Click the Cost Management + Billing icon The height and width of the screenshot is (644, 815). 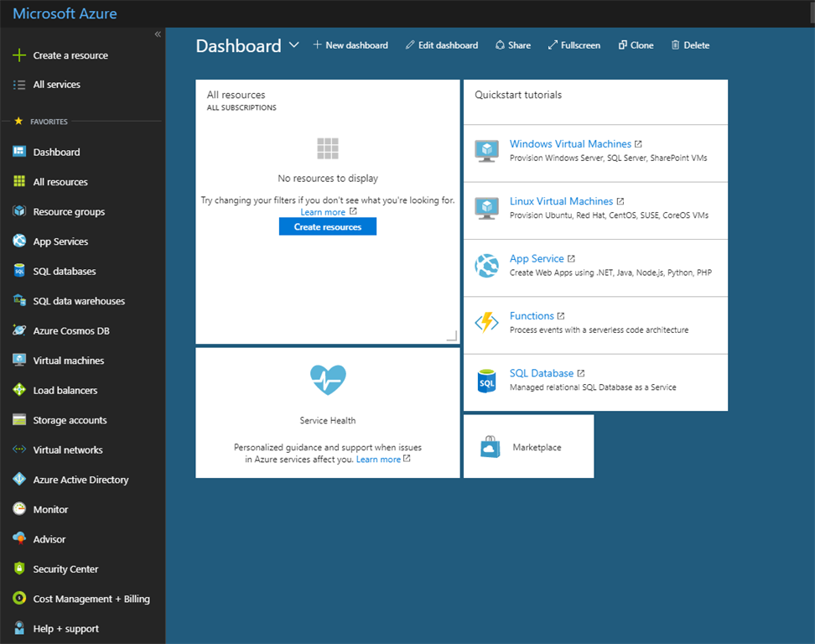pos(19,598)
